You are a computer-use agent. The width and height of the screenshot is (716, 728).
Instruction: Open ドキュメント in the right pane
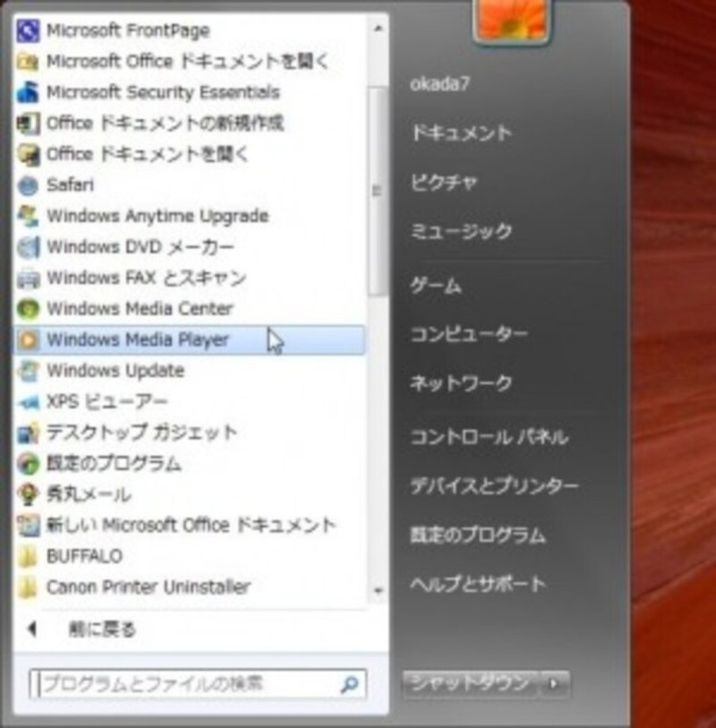tap(461, 133)
